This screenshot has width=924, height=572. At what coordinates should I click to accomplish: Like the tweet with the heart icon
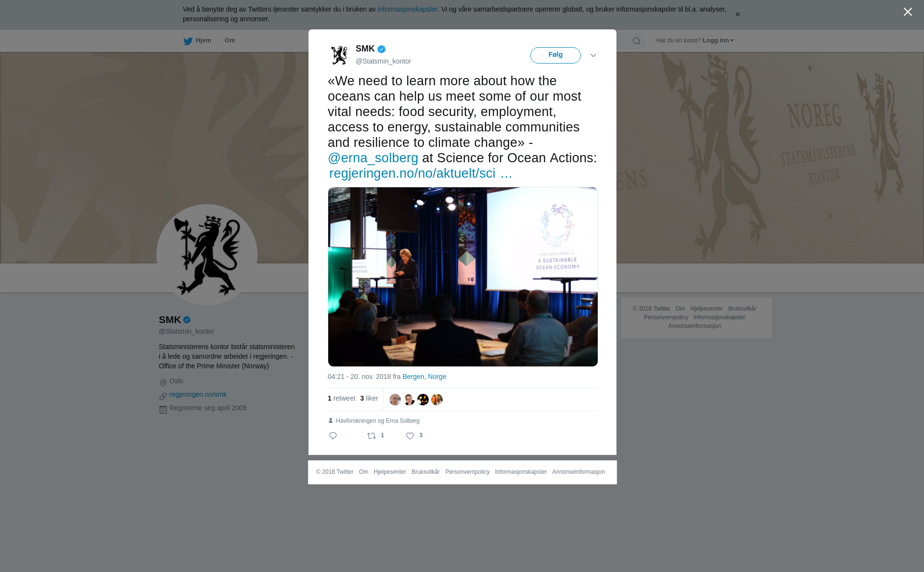[410, 436]
